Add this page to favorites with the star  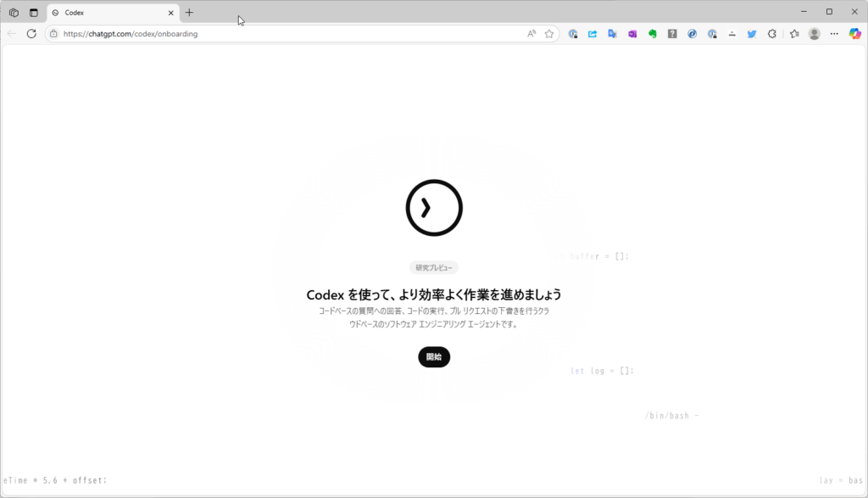tap(549, 34)
